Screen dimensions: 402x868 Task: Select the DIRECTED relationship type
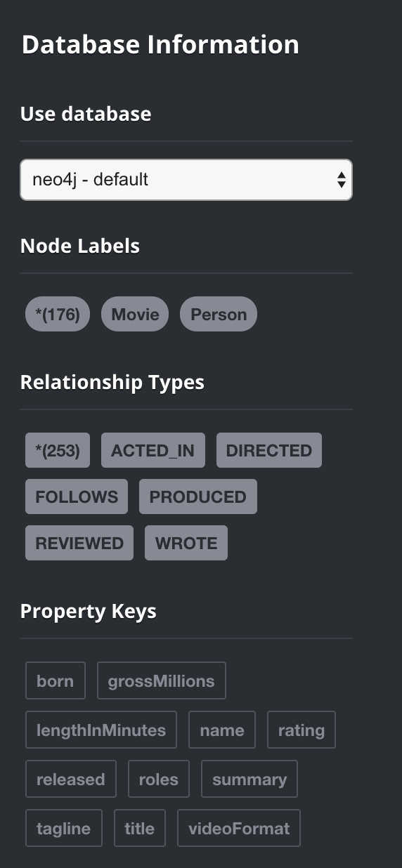click(x=269, y=450)
